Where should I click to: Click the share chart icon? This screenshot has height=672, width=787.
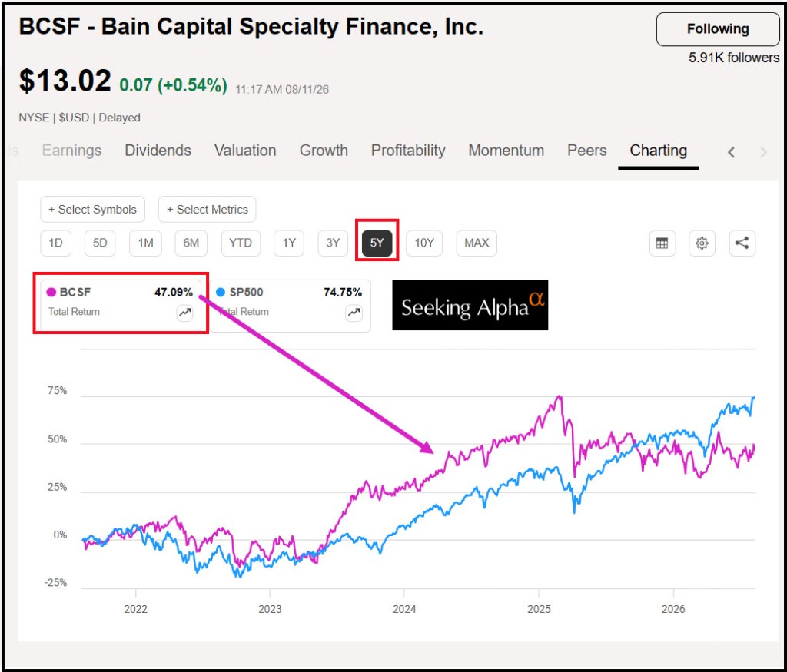742,243
